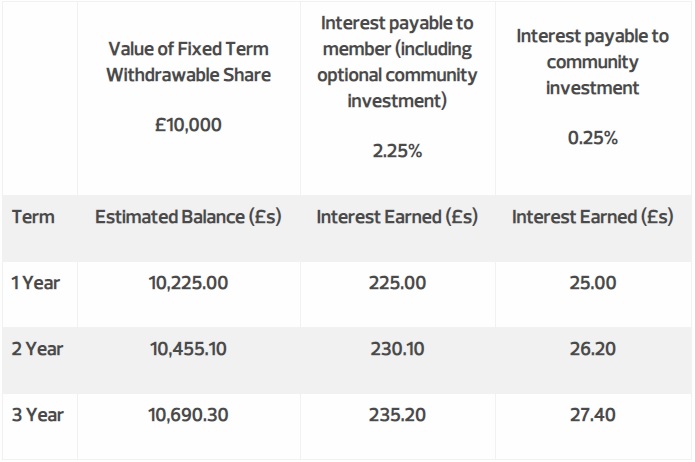Click the 0.25% community rate text
The height and width of the screenshot is (462, 695).
point(593,138)
